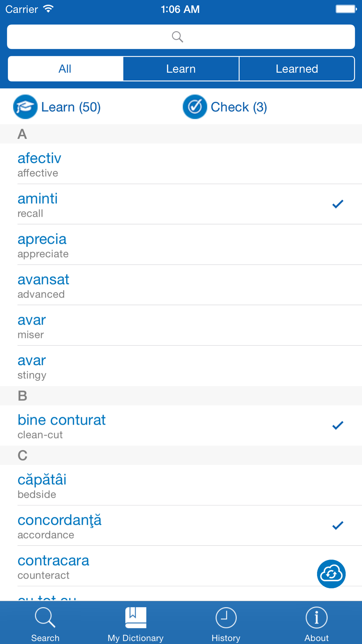Open the History clock icon
The image size is (362, 644).
tap(226, 618)
